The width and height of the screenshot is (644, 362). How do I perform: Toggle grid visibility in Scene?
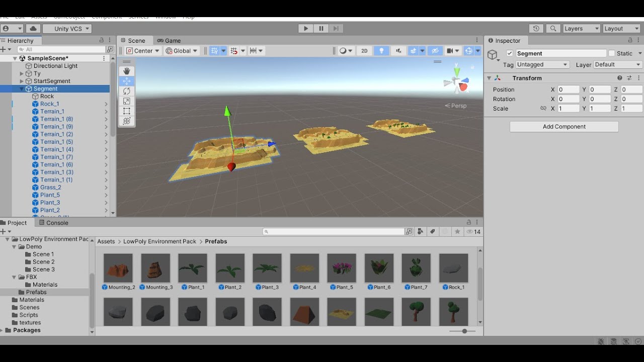point(214,51)
